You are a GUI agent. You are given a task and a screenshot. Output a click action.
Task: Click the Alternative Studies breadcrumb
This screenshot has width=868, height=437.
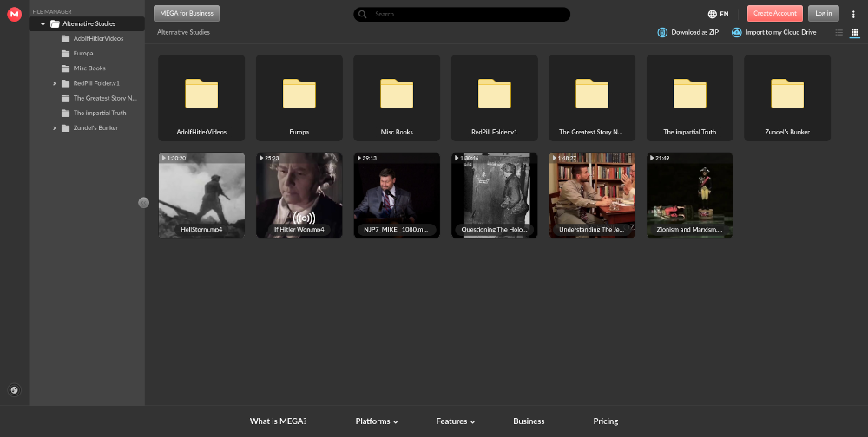pos(183,32)
